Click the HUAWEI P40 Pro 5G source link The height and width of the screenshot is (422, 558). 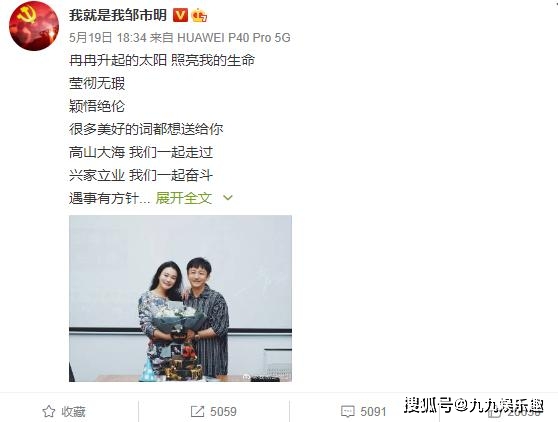[234, 37]
